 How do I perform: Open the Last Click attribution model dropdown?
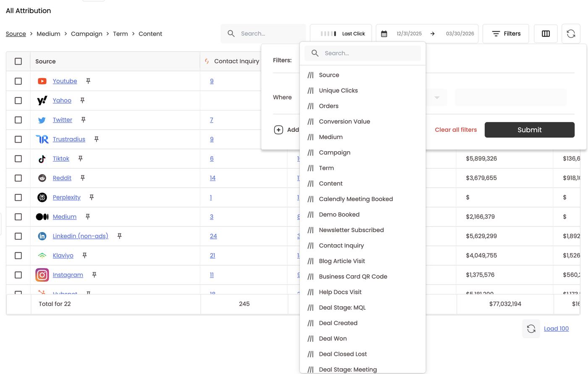tap(341, 34)
